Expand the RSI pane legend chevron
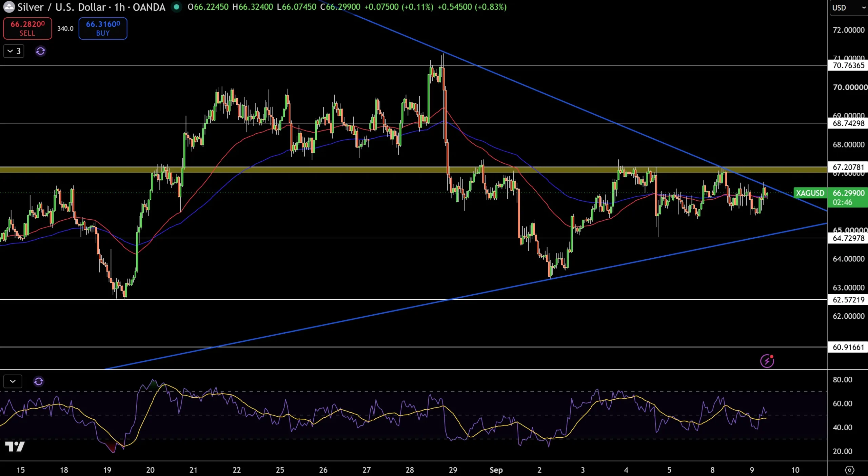The image size is (868, 476). tap(13, 381)
